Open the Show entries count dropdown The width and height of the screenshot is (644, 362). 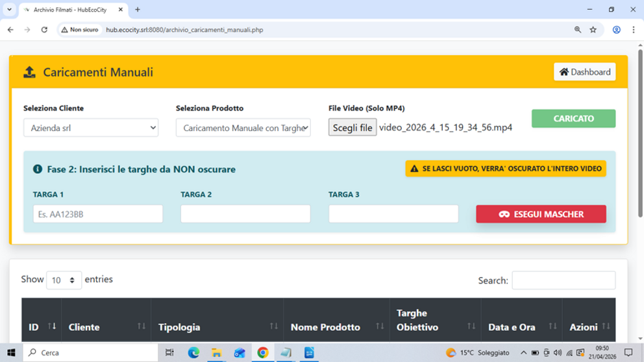(64, 280)
